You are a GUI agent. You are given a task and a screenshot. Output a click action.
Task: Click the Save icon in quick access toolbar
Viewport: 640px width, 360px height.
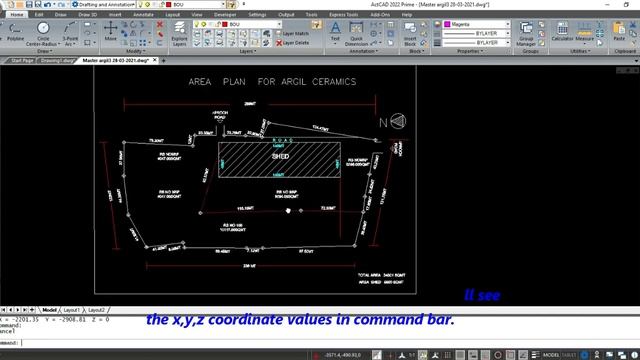click(x=29, y=4)
